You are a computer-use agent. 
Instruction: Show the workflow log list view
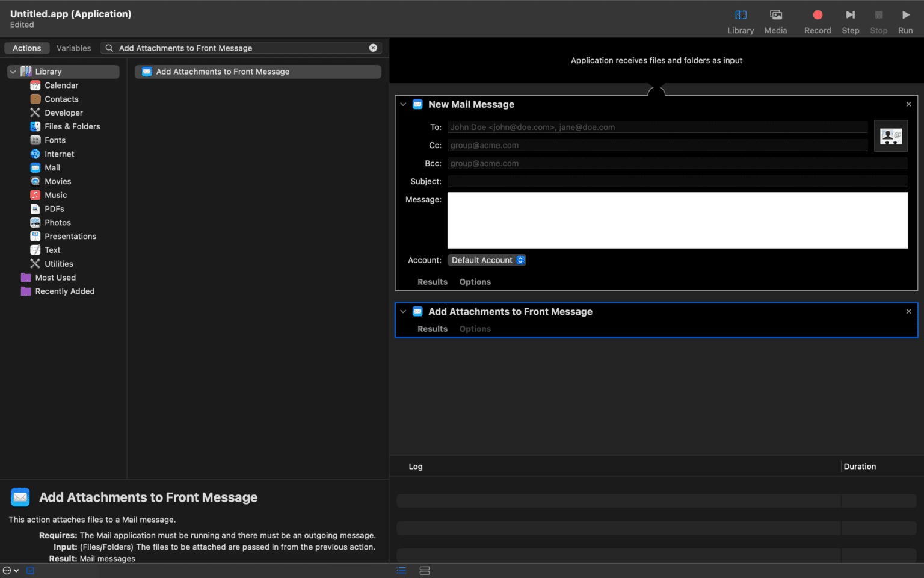401,570
